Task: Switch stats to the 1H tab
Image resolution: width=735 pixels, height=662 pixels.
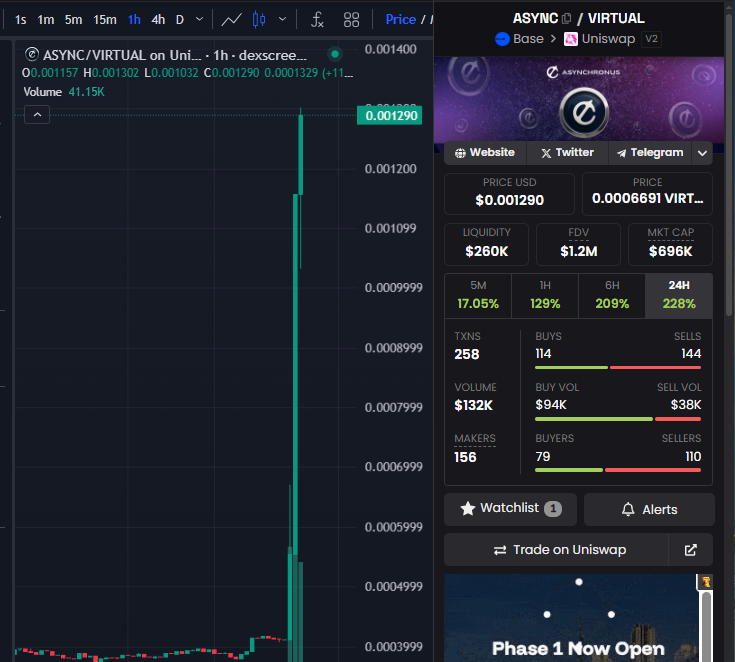Action: pos(545,296)
